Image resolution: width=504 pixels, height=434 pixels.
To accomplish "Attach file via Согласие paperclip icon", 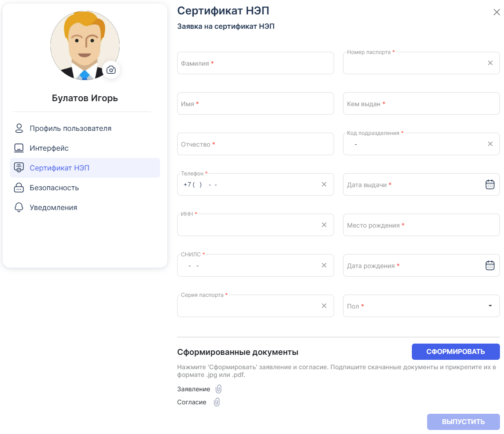I will tap(217, 402).
